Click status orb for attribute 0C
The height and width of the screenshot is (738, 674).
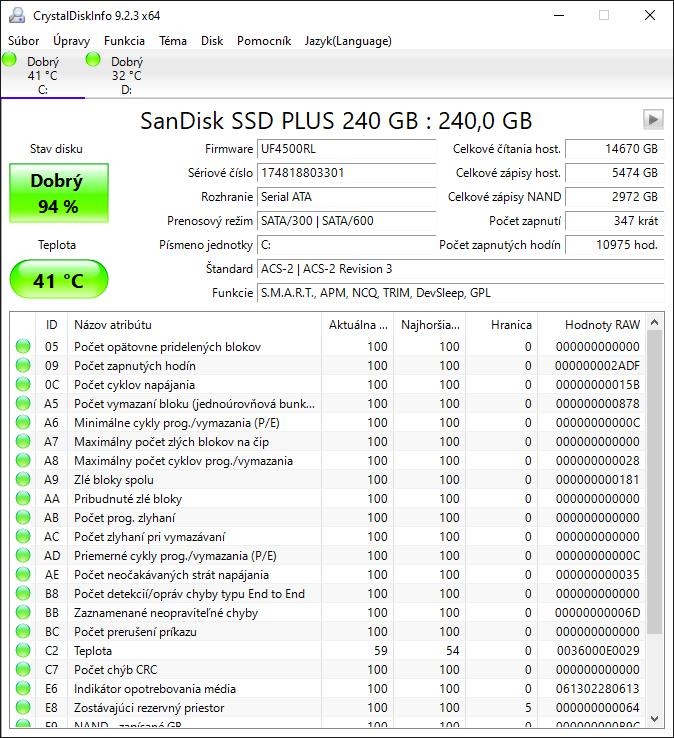pyautogui.click(x=23, y=385)
